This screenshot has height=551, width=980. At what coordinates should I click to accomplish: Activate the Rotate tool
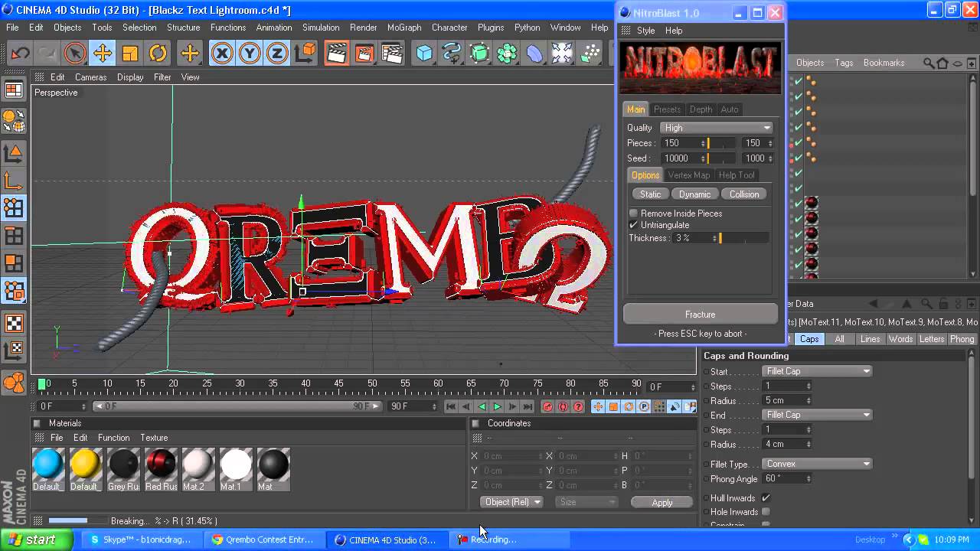pos(158,54)
